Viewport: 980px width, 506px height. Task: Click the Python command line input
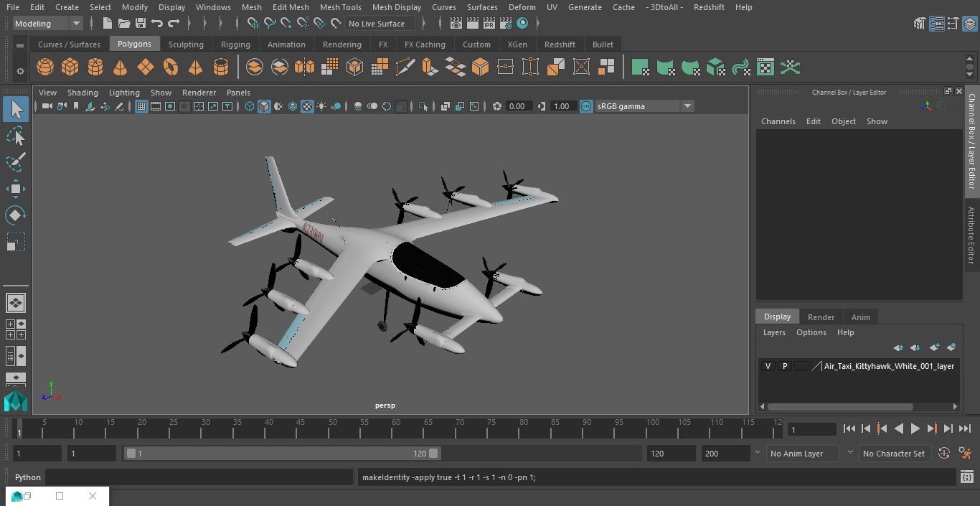click(x=199, y=477)
